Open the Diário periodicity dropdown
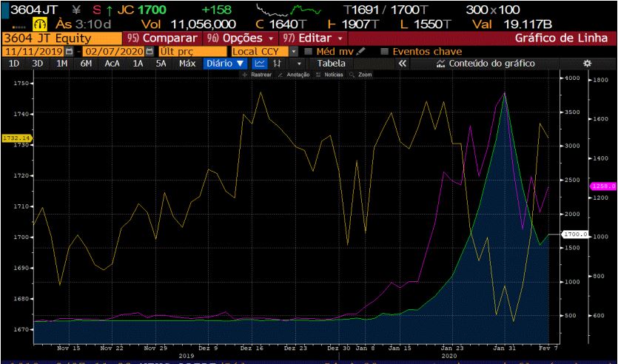The height and width of the screenshot is (364, 618). coord(224,64)
